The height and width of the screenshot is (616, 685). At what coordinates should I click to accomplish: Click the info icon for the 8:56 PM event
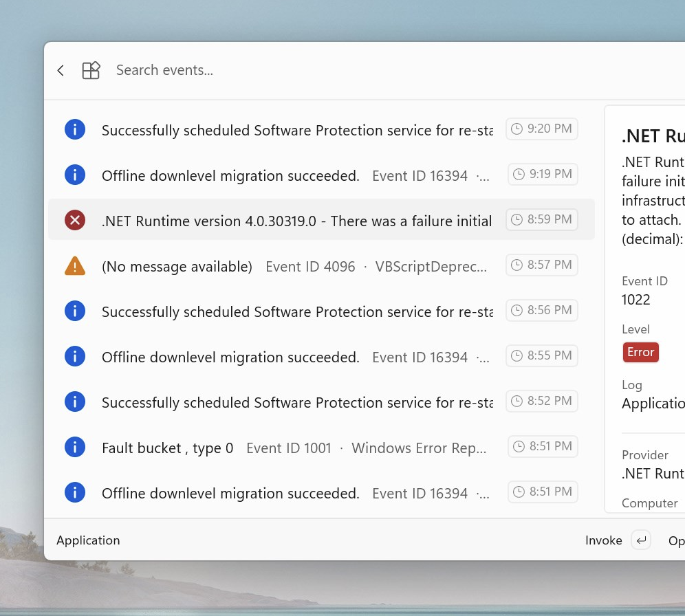tap(75, 311)
